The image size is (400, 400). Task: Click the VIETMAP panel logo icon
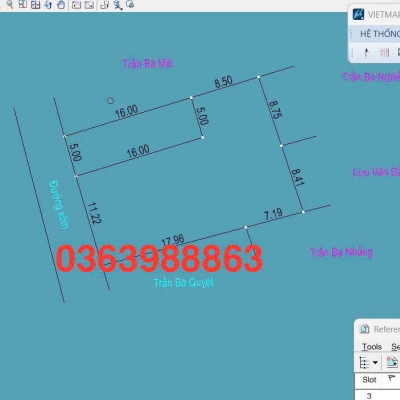click(358, 14)
